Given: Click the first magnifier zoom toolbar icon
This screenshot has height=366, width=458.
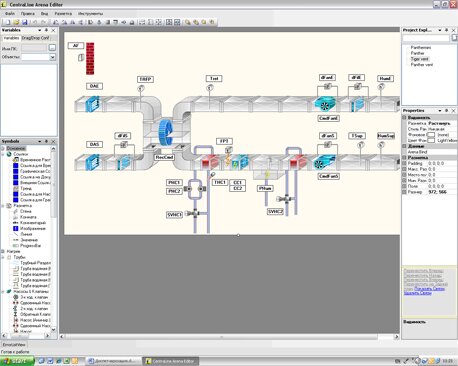Looking at the screenshot, I should [188, 22].
